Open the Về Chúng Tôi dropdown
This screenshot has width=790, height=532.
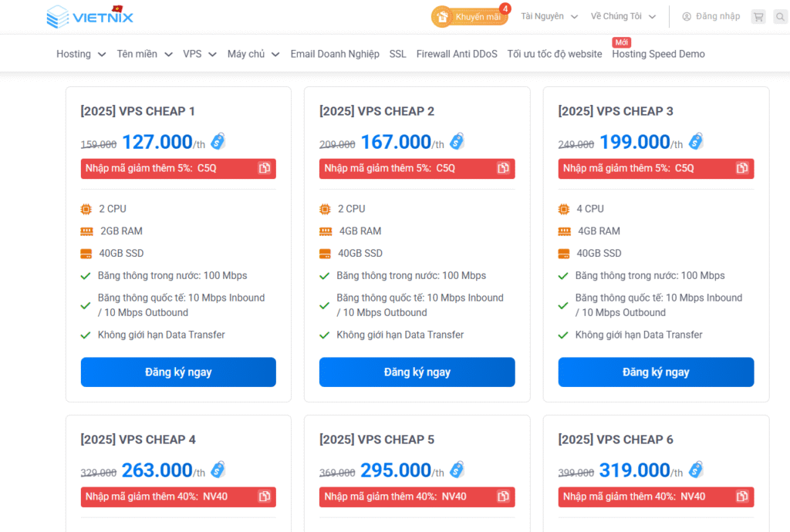(x=623, y=16)
